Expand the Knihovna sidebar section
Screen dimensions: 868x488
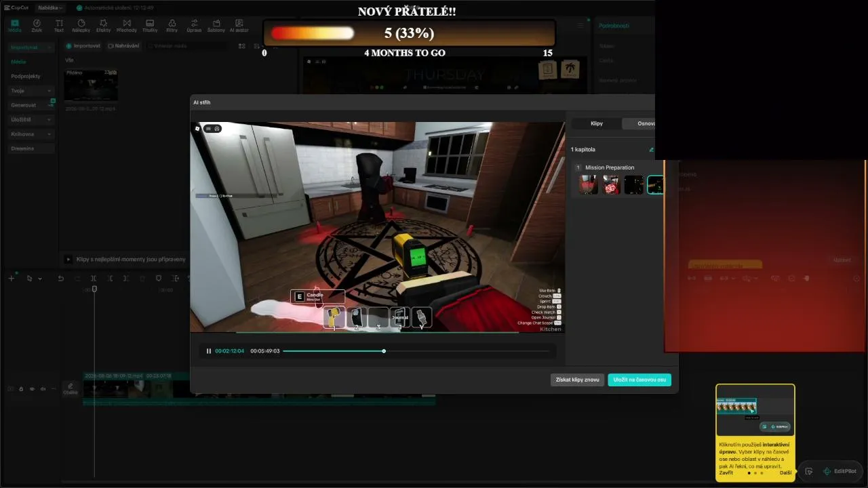(x=31, y=134)
